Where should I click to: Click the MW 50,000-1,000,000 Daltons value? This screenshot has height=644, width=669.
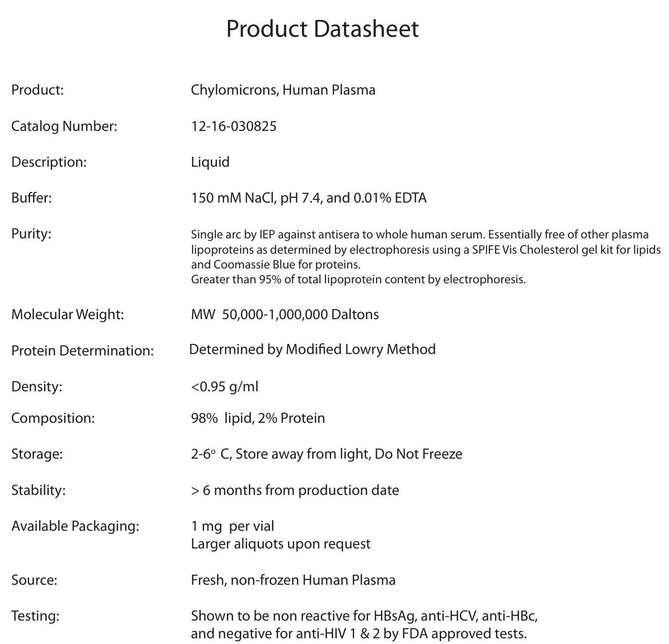(x=285, y=314)
